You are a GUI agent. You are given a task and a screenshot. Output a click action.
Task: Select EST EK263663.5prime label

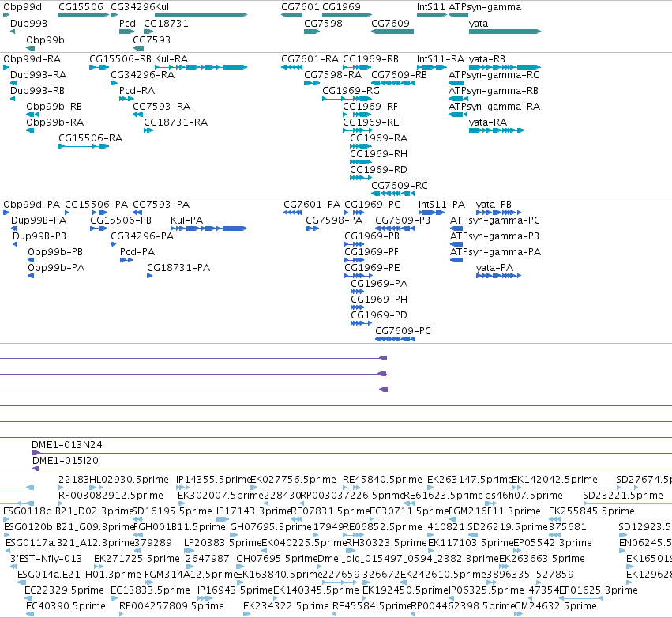coord(542,559)
